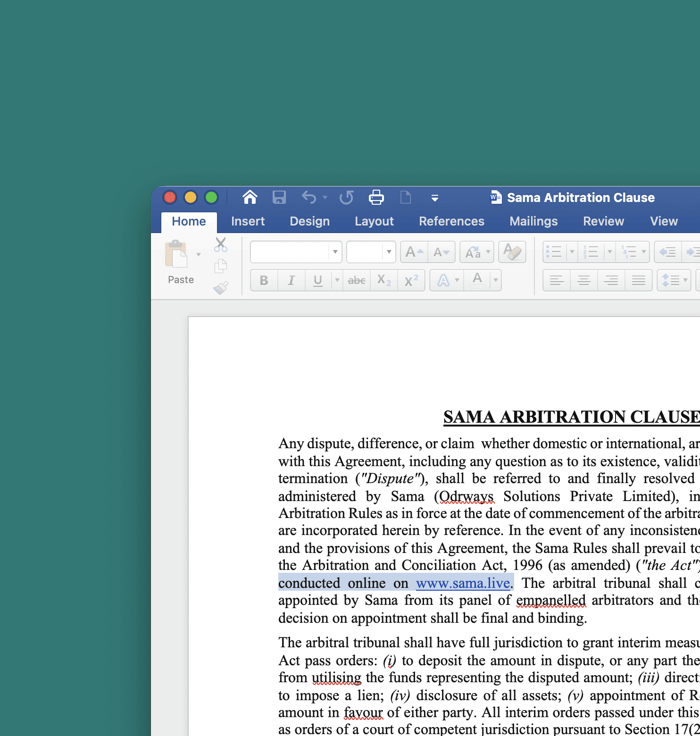Redo the last action
This screenshot has width=700, height=736.
346,197
